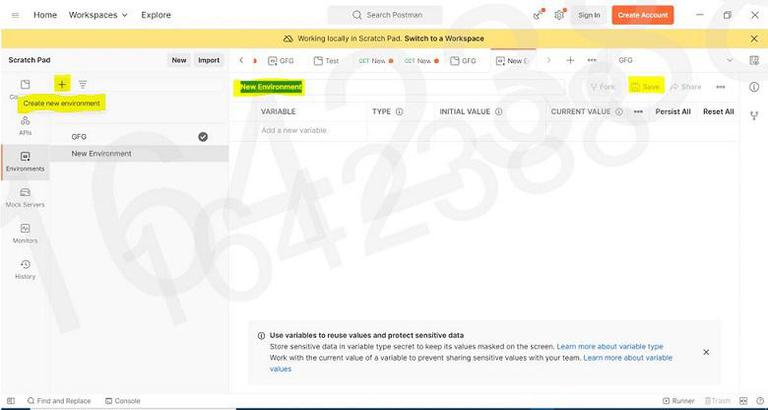Follow the Switch to a Workspace link
This screenshot has width=768, height=410.
pos(444,38)
